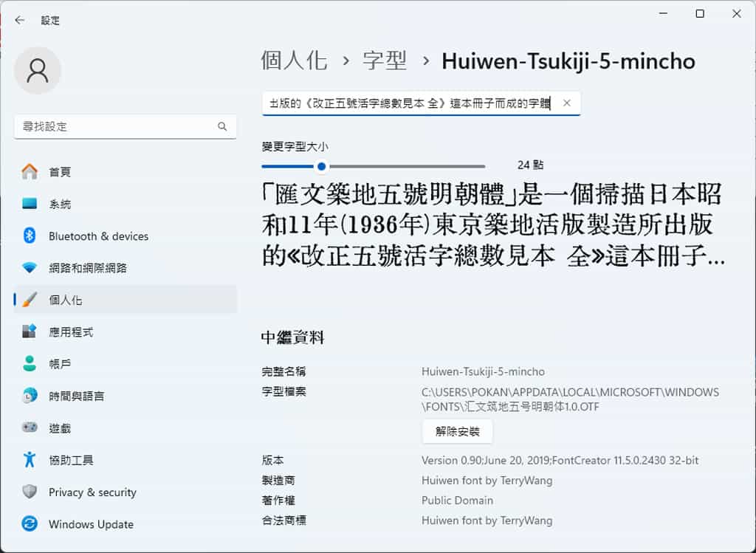756x553 pixels.
Task: Select 首頁 in the sidebar
Action: 126,171
